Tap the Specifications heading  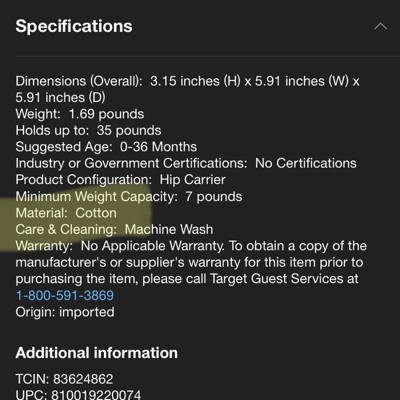(x=74, y=26)
